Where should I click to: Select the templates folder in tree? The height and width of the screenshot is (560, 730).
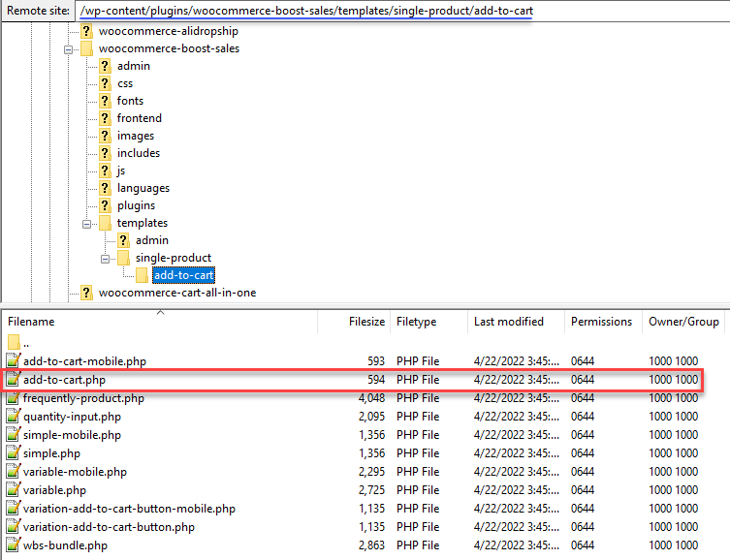click(x=142, y=223)
